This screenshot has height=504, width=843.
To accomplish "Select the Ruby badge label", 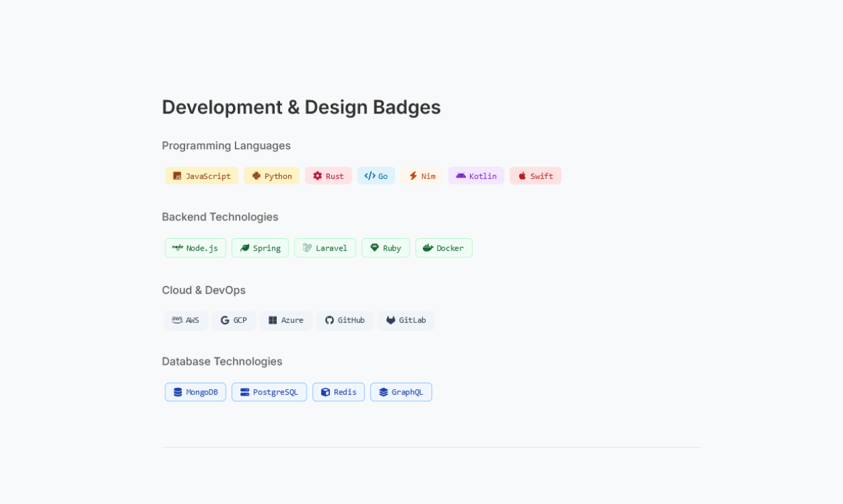I will pos(392,248).
